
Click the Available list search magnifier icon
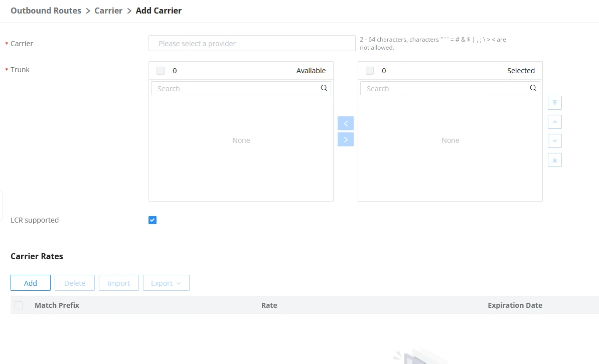point(324,88)
